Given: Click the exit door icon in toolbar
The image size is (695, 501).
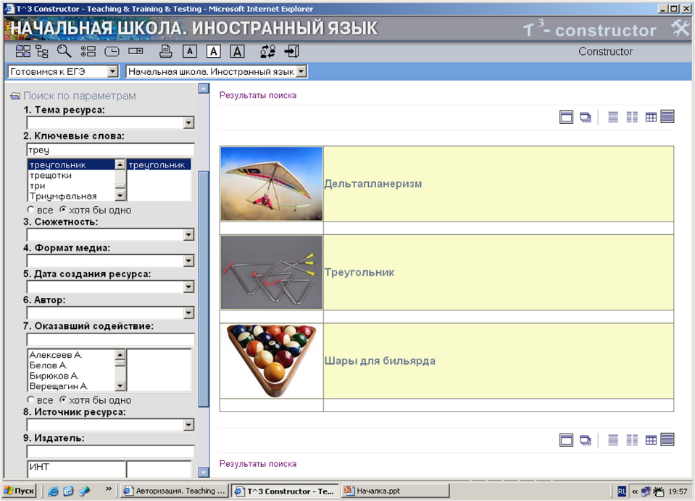Looking at the screenshot, I should pos(292,51).
